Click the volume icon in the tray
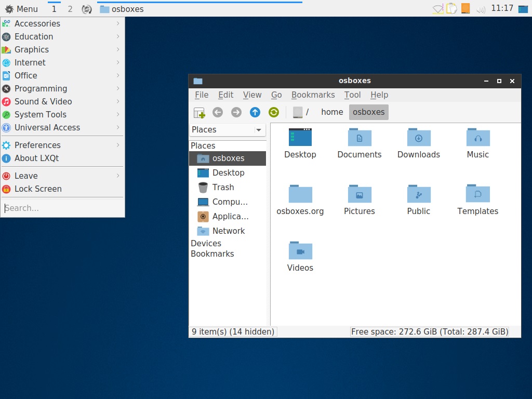The image size is (532, 399). [x=480, y=8]
